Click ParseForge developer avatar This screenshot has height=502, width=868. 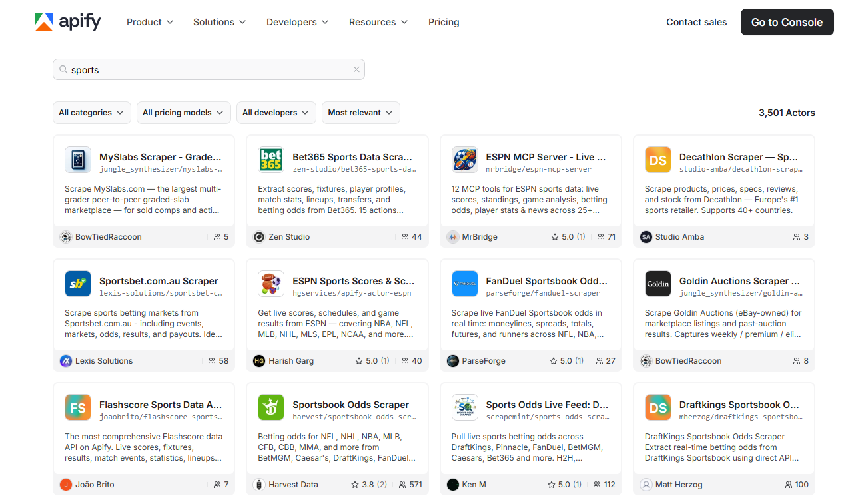tap(453, 361)
